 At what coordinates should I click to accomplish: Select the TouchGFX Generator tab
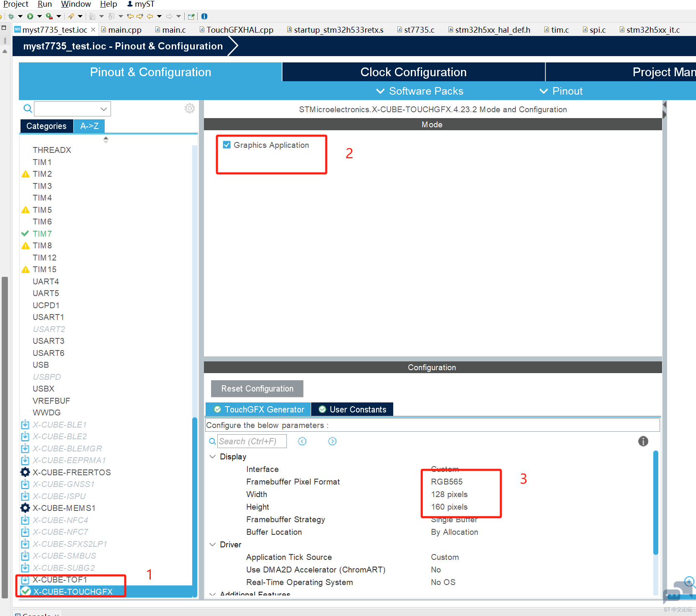click(259, 410)
